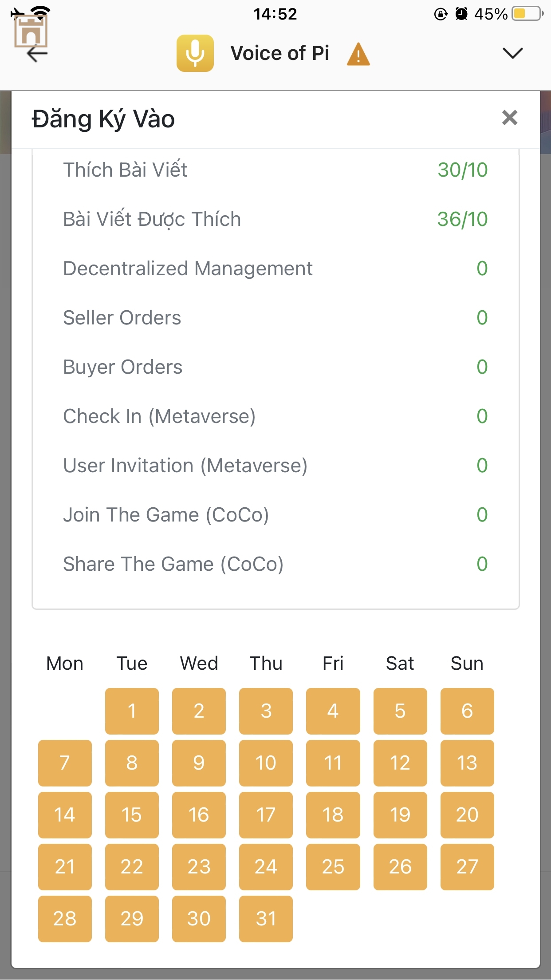Select day 15 in the calendar
The image size is (551, 980).
pos(132,815)
